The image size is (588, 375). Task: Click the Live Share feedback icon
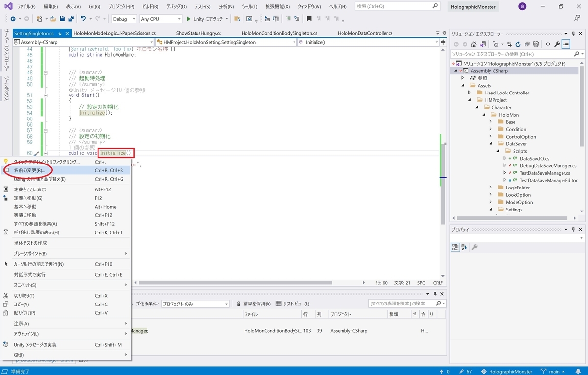(x=577, y=18)
